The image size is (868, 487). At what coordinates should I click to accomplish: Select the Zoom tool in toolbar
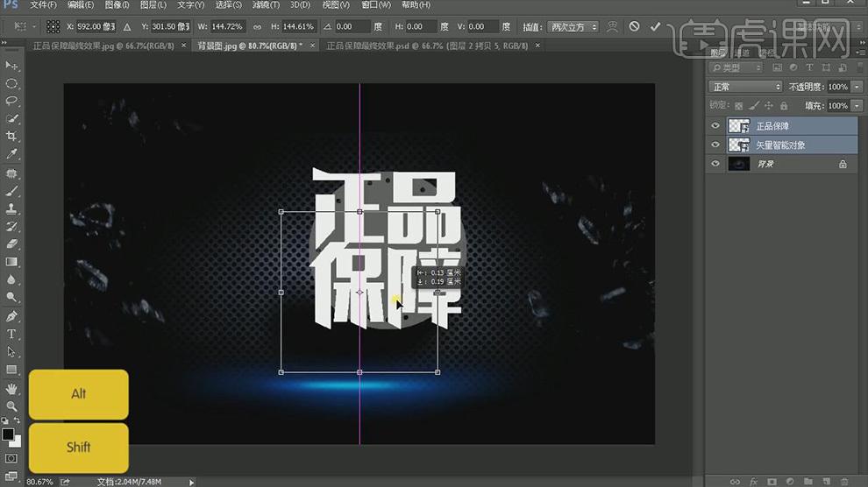pyautogui.click(x=11, y=406)
